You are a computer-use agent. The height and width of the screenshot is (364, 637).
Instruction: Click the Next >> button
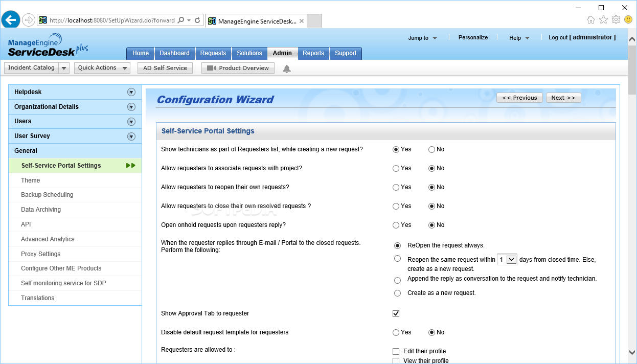pos(563,98)
